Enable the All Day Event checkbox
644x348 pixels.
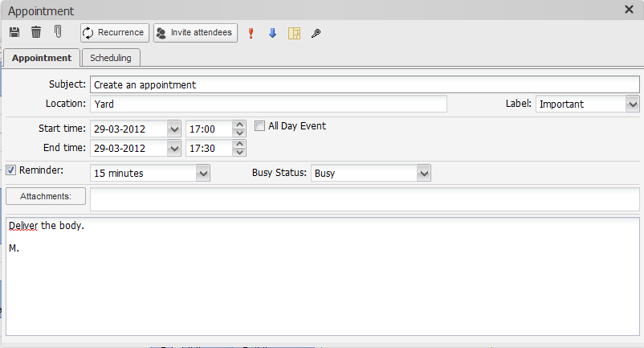pyautogui.click(x=260, y=126)
